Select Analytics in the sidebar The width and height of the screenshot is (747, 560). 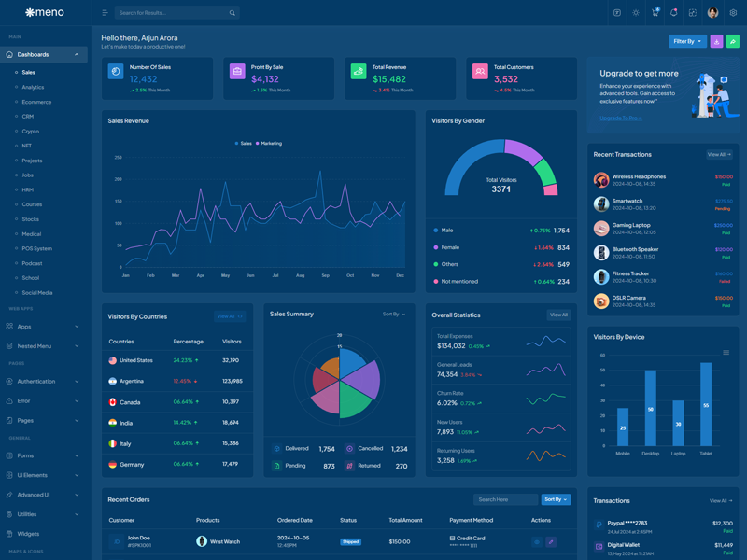(33, 87)
